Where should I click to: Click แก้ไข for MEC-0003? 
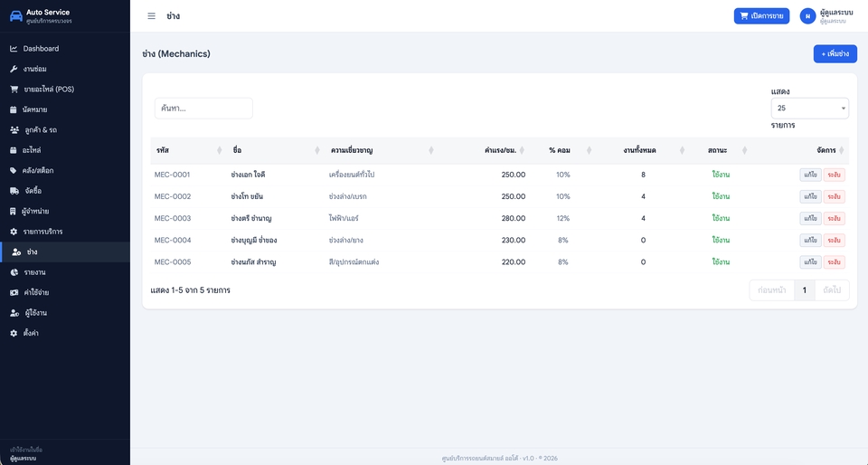point(810,218)
